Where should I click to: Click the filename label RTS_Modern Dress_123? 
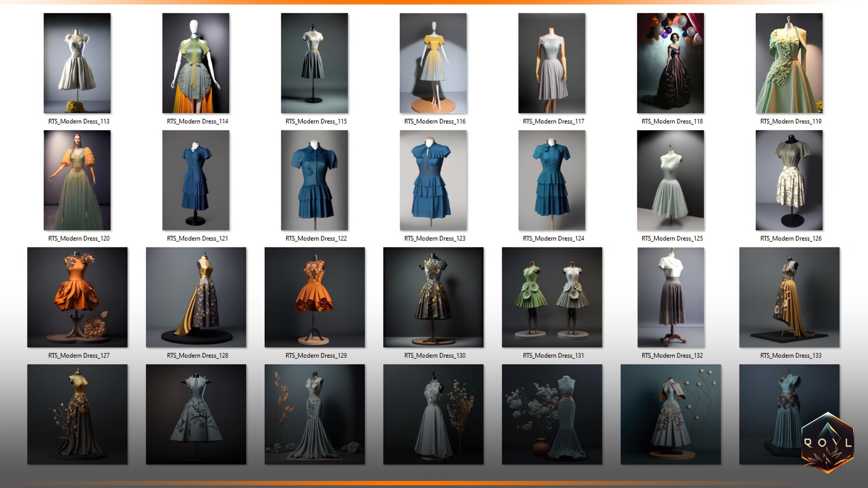pyautogui.click(x=434, y=238)
